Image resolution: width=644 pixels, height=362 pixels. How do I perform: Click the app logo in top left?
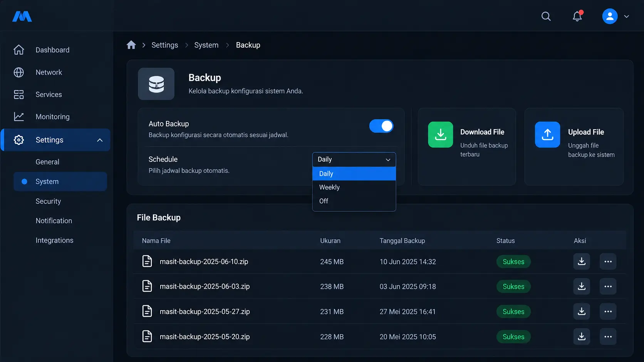pyautogui.click(x=22, y=16)
